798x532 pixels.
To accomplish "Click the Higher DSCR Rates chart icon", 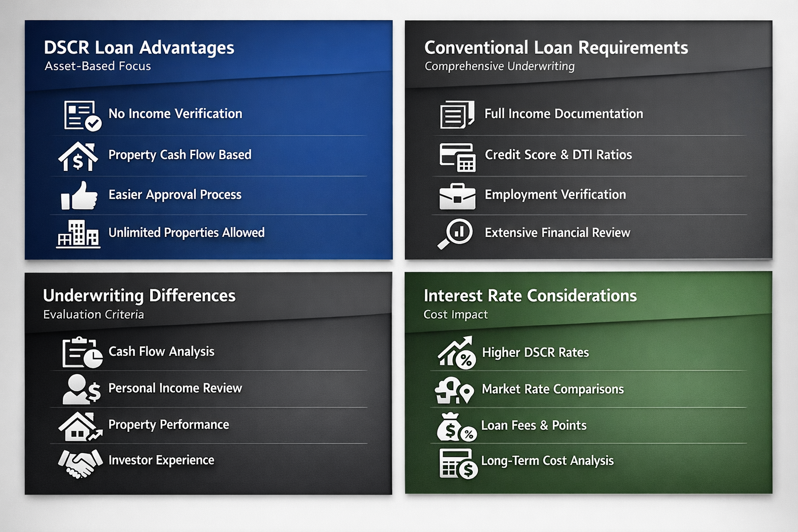I will 455,352.
